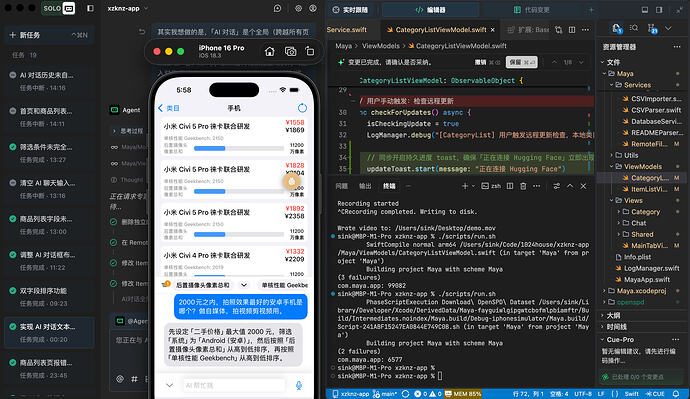Rotate the iPhone simulator device

[310, 51]
